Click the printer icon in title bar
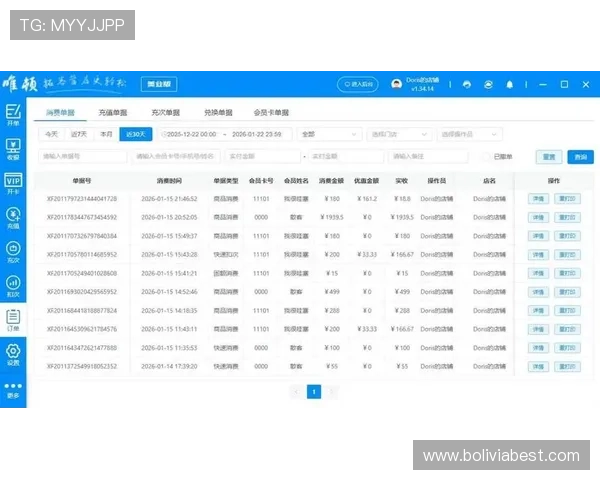Image resolution: width=600 pixels, height=480 pixels. 467,84
